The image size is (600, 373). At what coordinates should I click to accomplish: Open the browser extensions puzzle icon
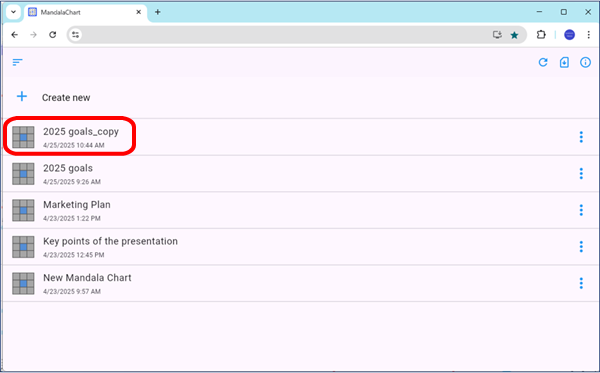coord(541,35)
